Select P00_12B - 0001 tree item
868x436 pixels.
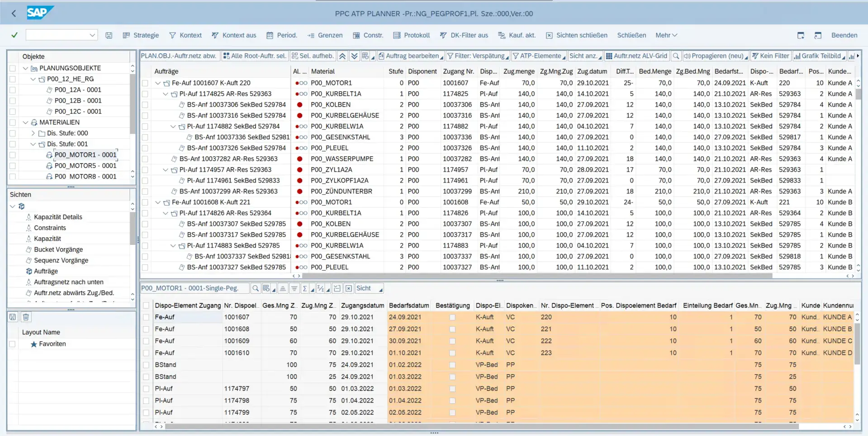(x=78, y=101)
